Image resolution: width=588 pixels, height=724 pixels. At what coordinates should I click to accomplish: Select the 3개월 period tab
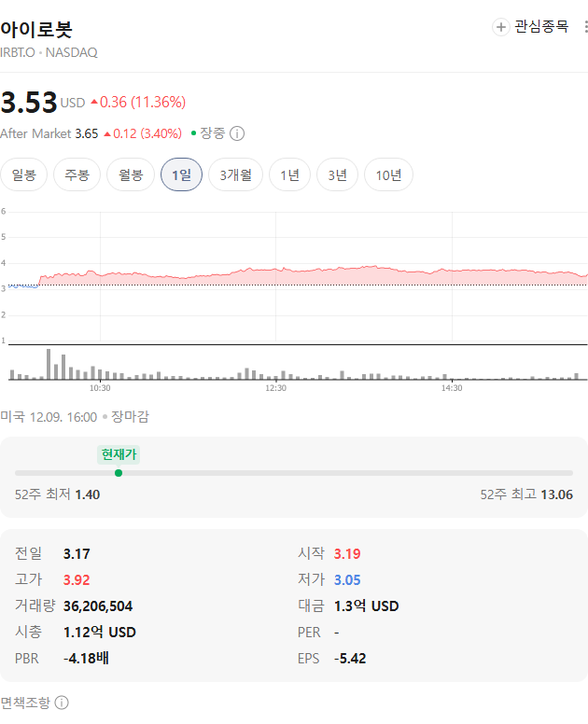pyautogui.click(x=235, y=174)
